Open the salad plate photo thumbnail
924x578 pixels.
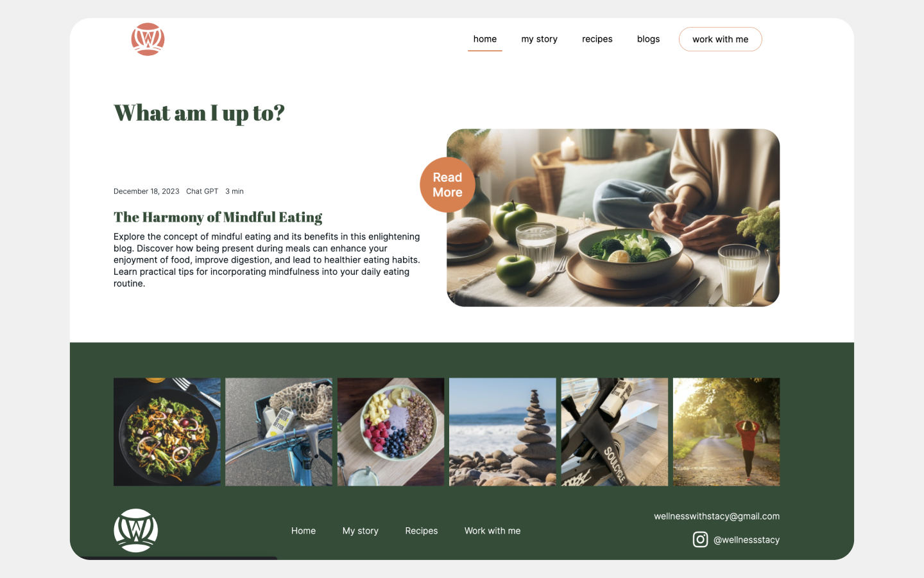[x=167, y=432]
